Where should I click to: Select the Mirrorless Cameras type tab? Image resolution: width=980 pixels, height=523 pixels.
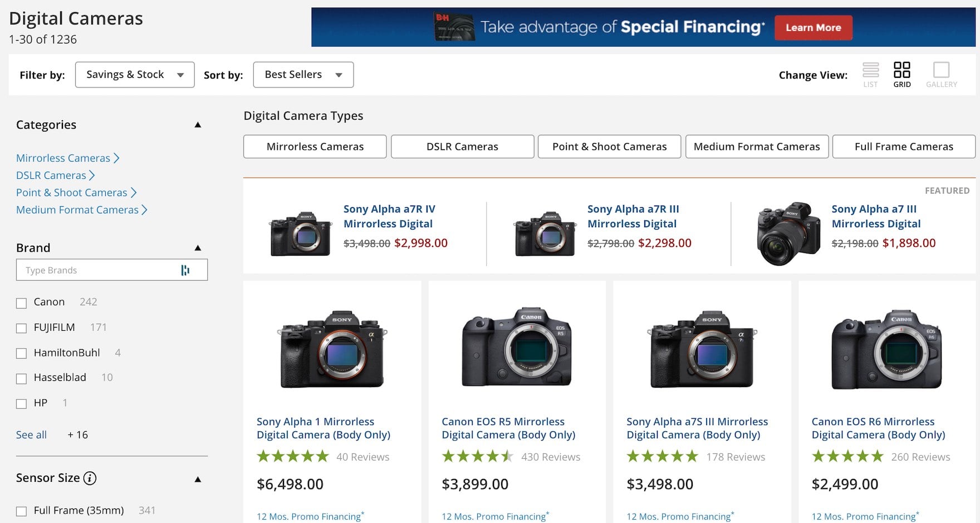[x=315, y=146]
